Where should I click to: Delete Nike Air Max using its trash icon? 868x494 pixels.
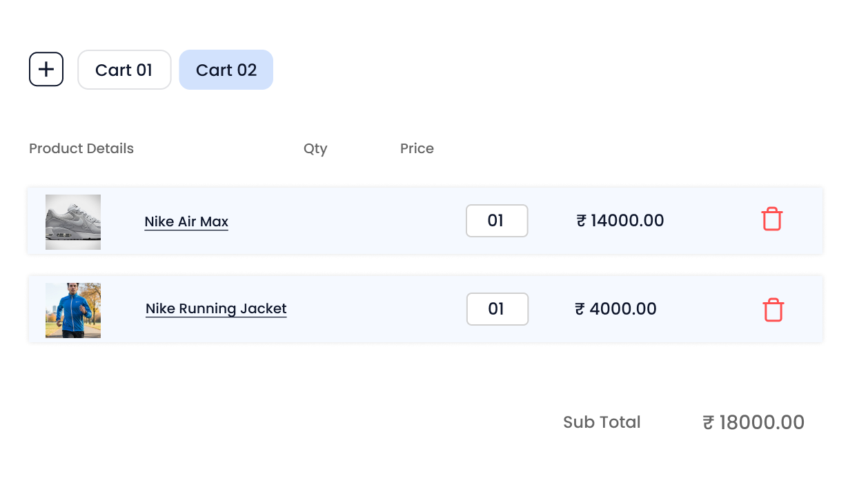pyautogui.click(x=771, y=219)
